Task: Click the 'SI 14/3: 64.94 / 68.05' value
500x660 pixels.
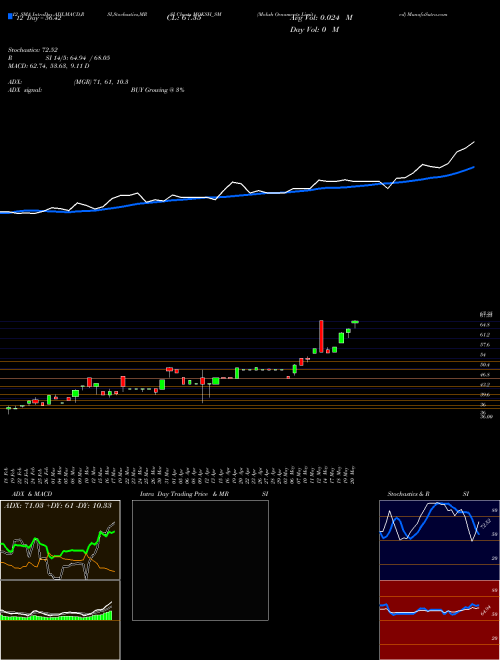Action: point(76,58)
